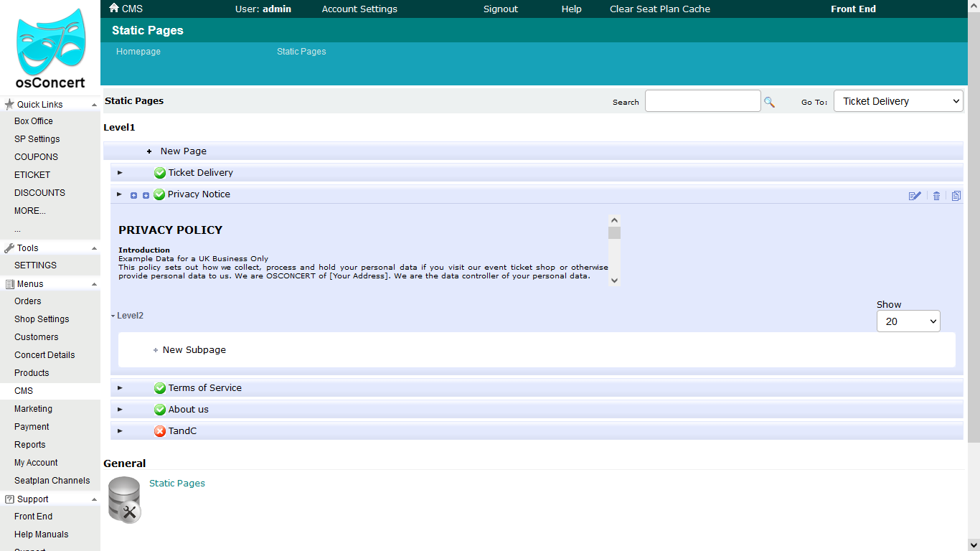Enable the TandC page via red status icon
Image resolution: width=980 pixels, height=551 pixels.
tap(160, 431)
